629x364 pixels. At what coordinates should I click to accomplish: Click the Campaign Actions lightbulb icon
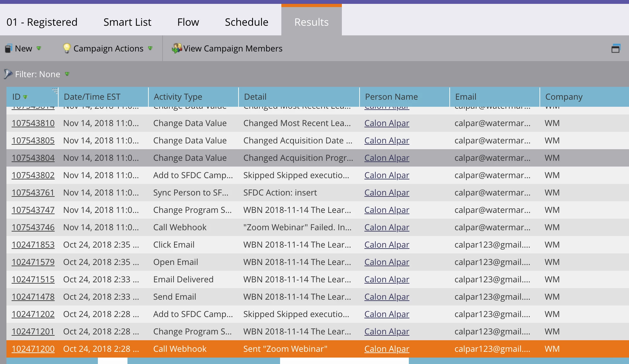tap(67, 48)
